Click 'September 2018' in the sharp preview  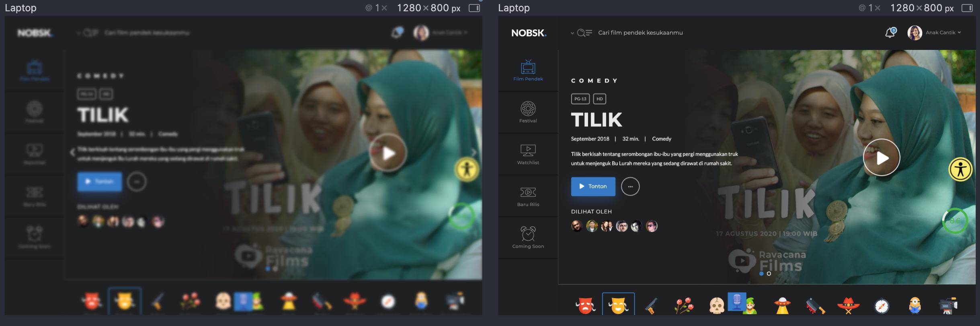(x=590, y=139)
